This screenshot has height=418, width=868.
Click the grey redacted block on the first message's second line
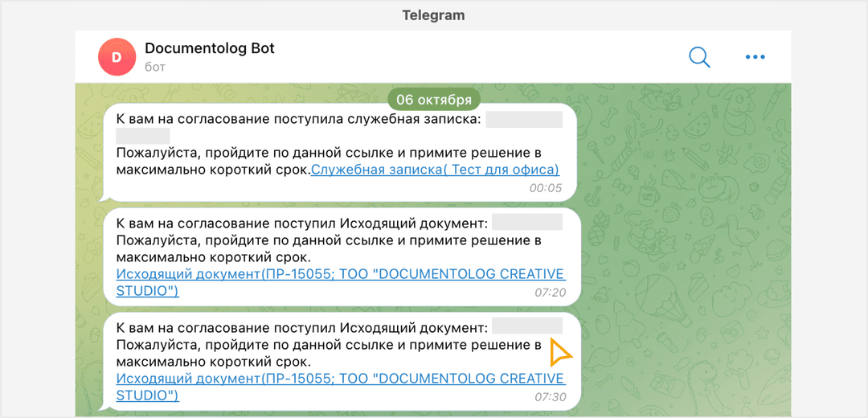pyautogui.click(x=143, y=136)
